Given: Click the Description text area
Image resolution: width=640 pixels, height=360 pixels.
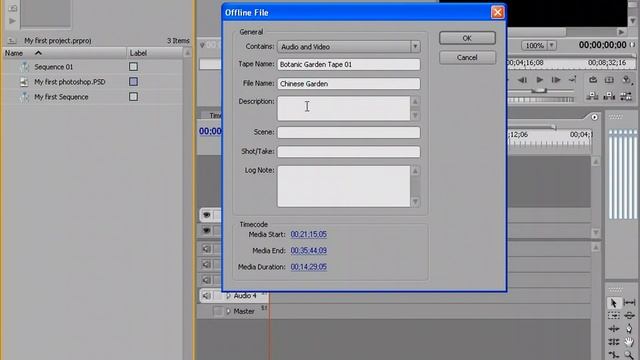Looking at the screenshot, I should (x=344, y=108).
